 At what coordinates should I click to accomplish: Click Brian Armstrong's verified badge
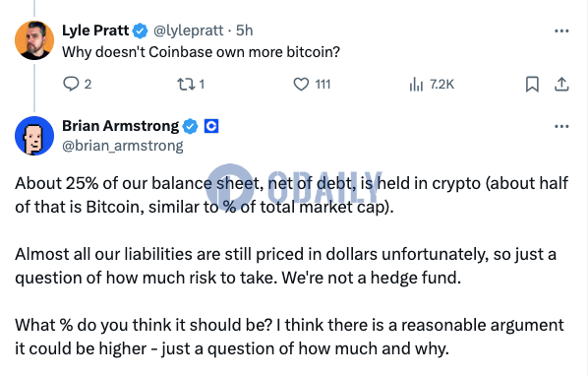tap(190, 126)
